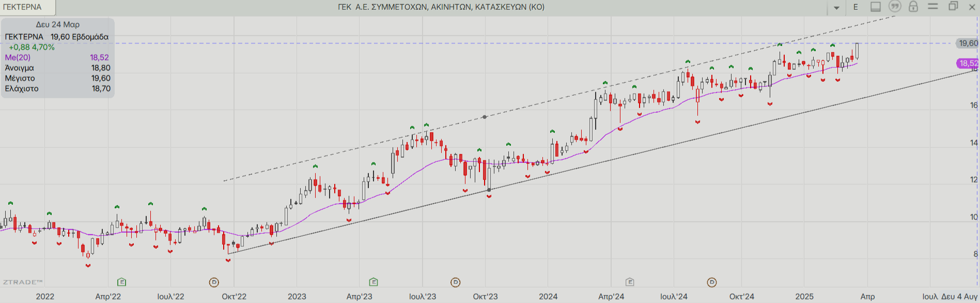
Task: Click the 2023 label on the time axis
Action: pos(297,296)
